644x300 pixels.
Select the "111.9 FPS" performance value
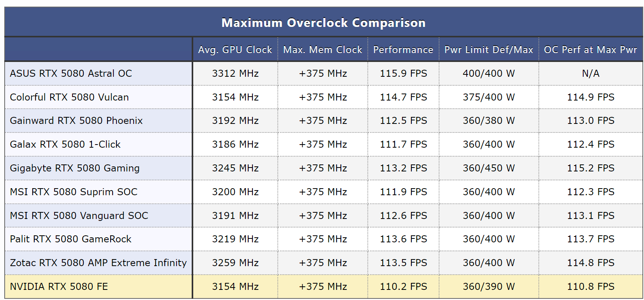(404, 192)
